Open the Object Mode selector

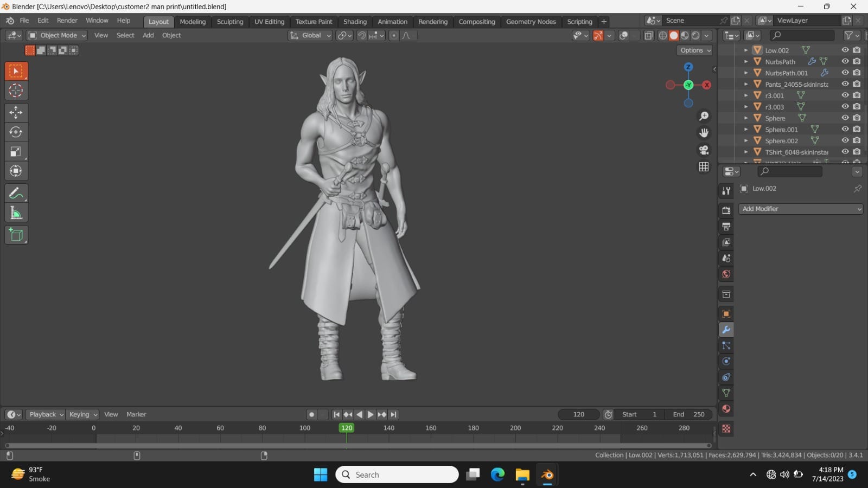(58, 35)
